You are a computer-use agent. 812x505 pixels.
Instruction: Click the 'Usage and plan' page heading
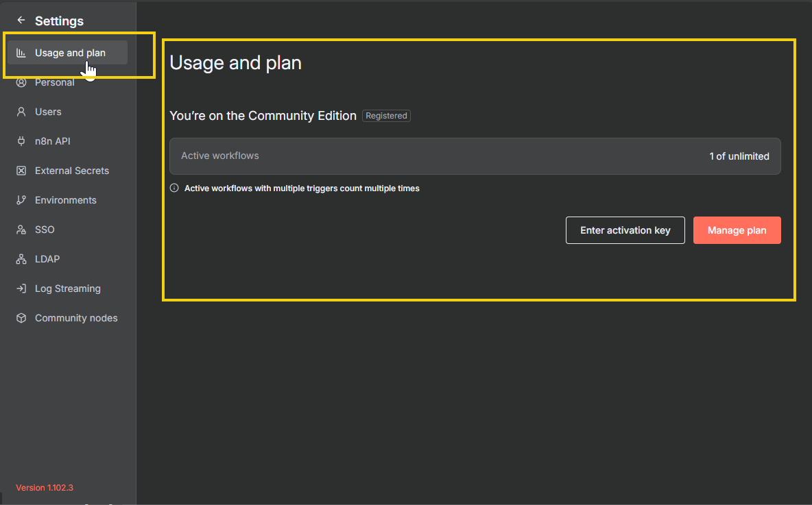(x=236, y=63)
